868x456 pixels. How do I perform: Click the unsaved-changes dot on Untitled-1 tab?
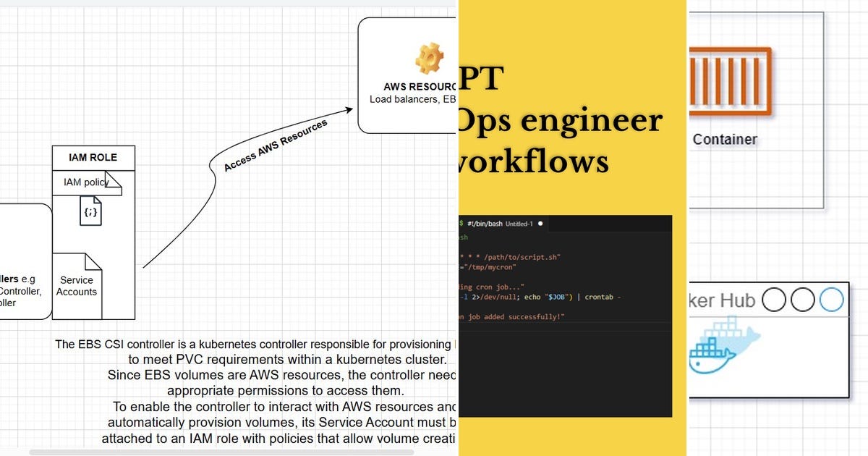[539, 224]
